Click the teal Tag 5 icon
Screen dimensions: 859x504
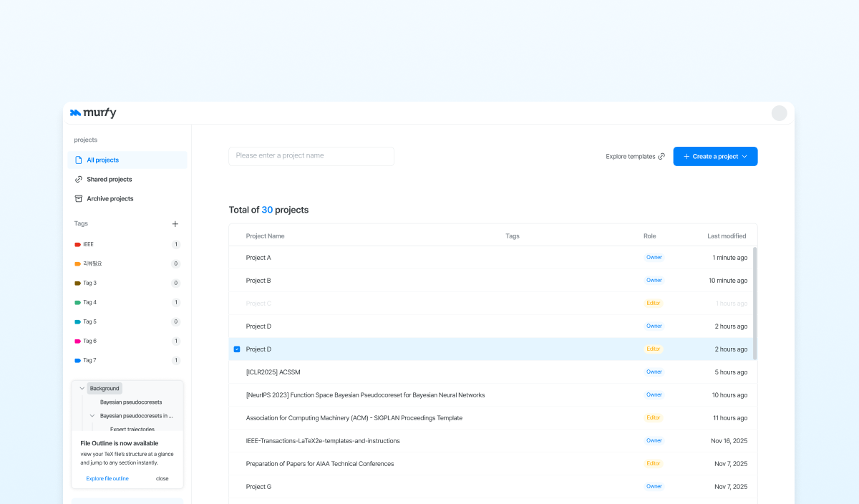tap(77, 322)
